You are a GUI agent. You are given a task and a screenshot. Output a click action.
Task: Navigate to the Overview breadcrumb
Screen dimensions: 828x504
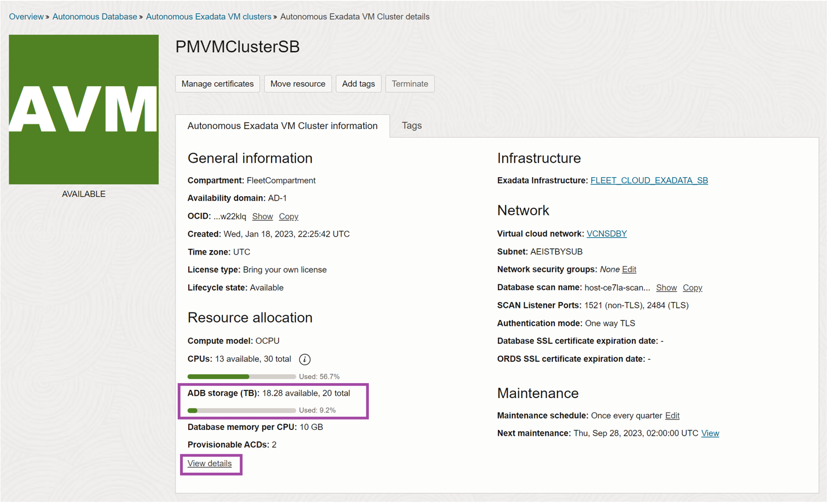26,16
